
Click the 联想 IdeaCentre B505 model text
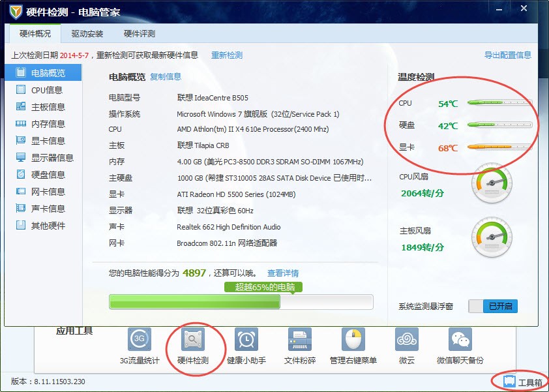(x=213, y=98)
